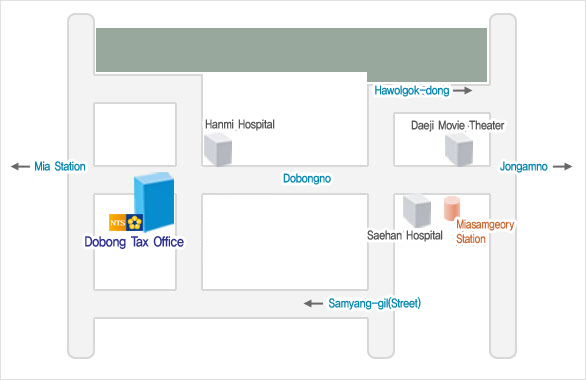The height and width of the screenshot is (380, 586).
Task: Click the orange Miasamgeory Station cylinder
Action: (452, 208)
